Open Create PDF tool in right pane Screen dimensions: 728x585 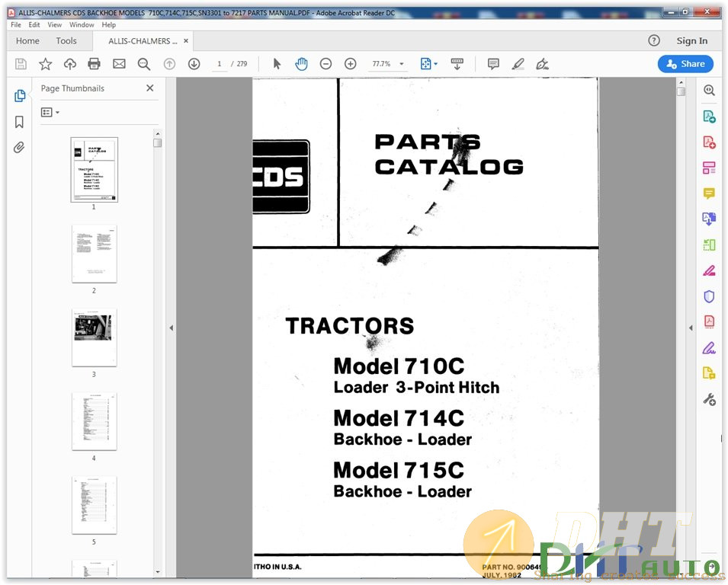709,142
